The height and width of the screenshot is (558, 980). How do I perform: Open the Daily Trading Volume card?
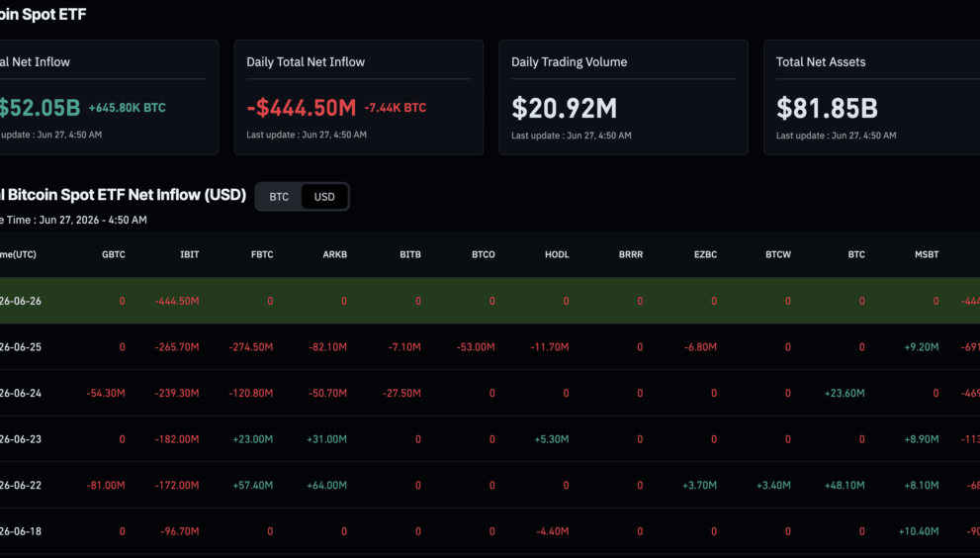coord(623,97)
